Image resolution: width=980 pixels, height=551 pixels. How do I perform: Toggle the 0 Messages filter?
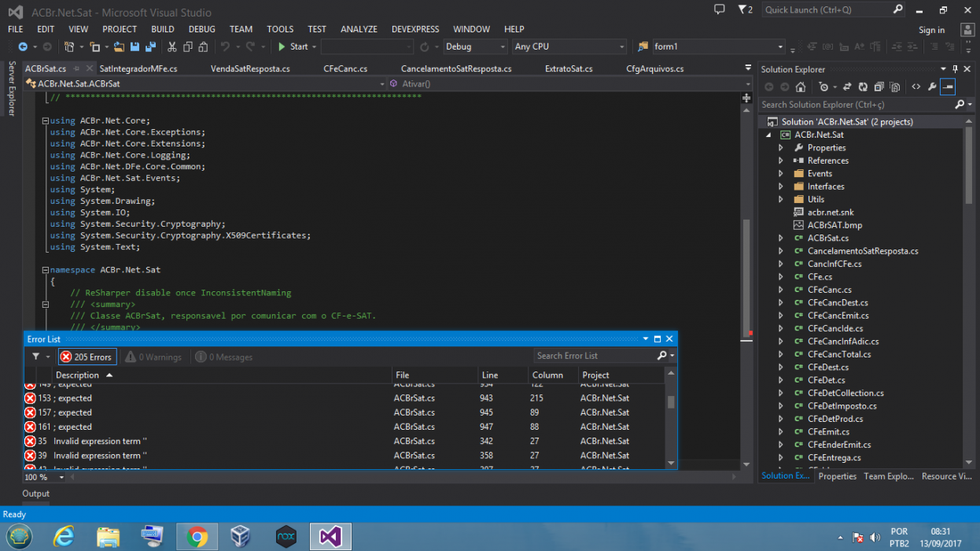224,357
